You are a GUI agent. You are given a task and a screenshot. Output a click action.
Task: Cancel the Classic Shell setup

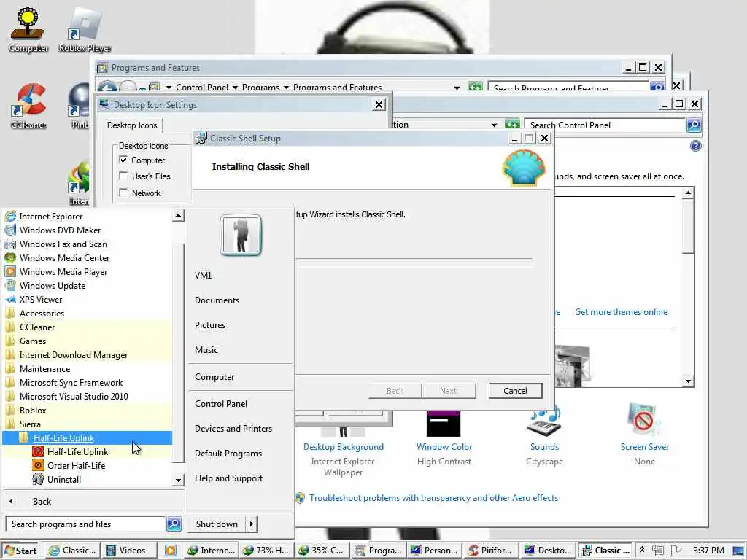click(515, 391)
